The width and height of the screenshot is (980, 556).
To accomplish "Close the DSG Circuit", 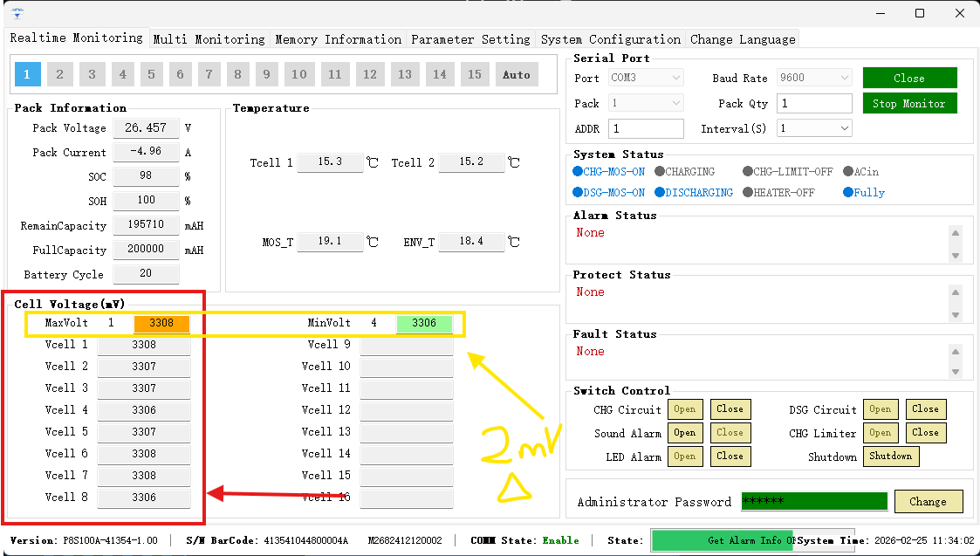I will pyautogui.click(x=926, y=409).
